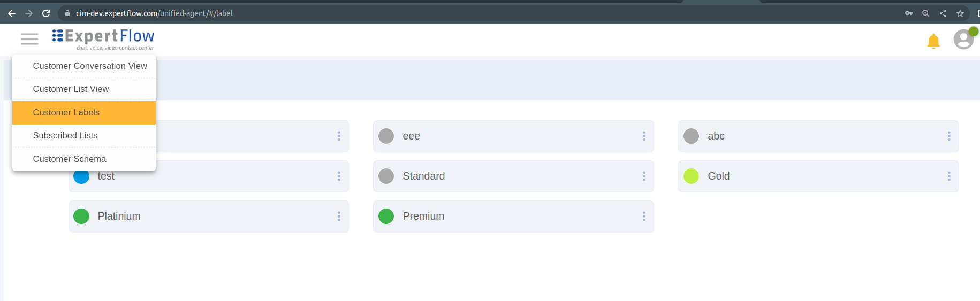This screenshot has width=980, height=301.
Task: Open options menu for eee label
Action: click(x=644, y=136)
